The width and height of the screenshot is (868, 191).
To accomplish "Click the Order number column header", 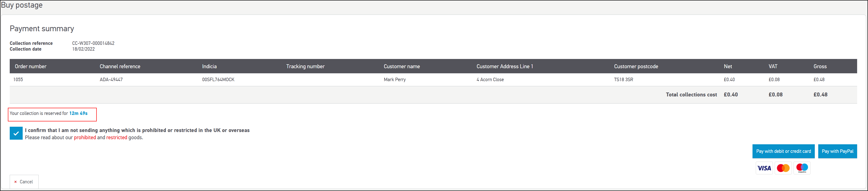I will [31, 66].
